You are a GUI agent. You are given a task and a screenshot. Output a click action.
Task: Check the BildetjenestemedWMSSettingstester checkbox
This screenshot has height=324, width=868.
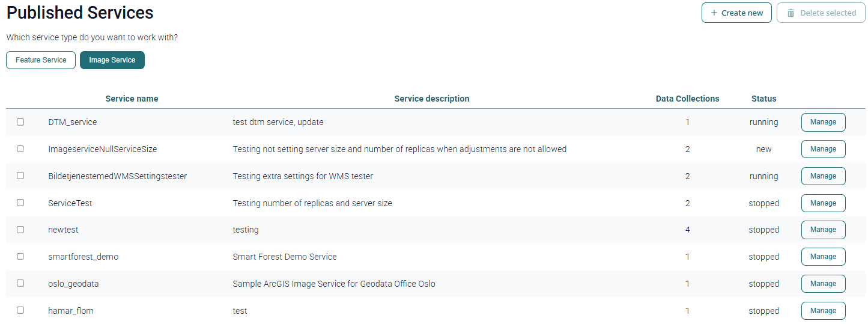pyautogui.click(x=20, y=176)
